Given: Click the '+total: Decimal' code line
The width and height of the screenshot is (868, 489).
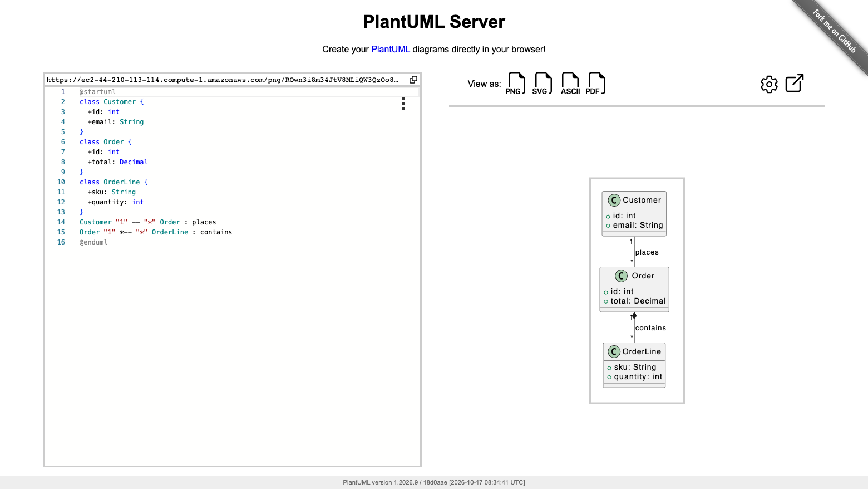Looking at the screenshot, I should point(117,162).
